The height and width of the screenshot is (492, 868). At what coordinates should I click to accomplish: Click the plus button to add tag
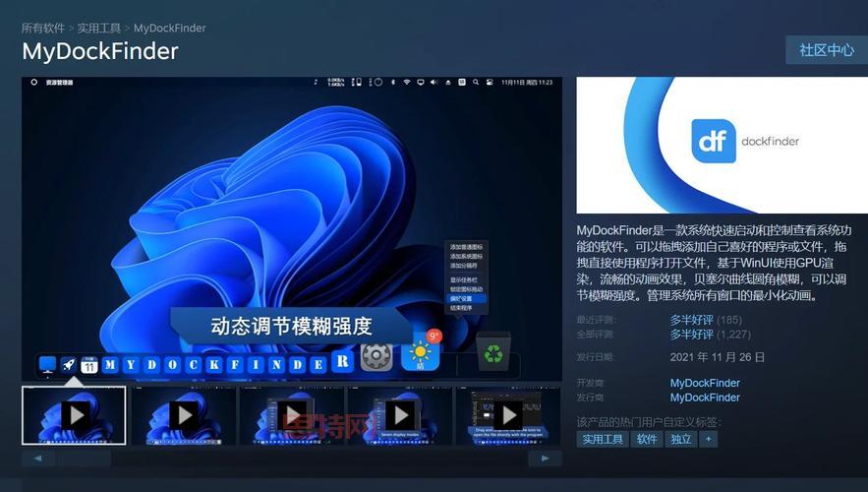[708, 440]
